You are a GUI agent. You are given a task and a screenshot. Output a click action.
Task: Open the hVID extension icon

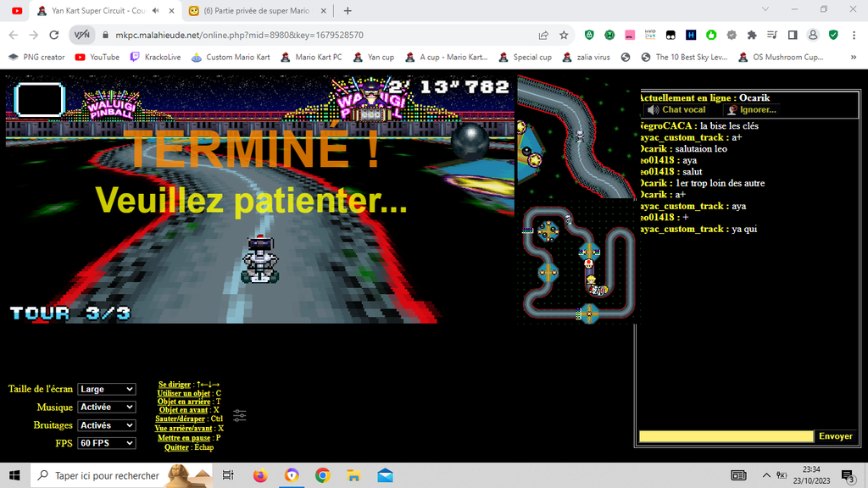pos(650,35)
